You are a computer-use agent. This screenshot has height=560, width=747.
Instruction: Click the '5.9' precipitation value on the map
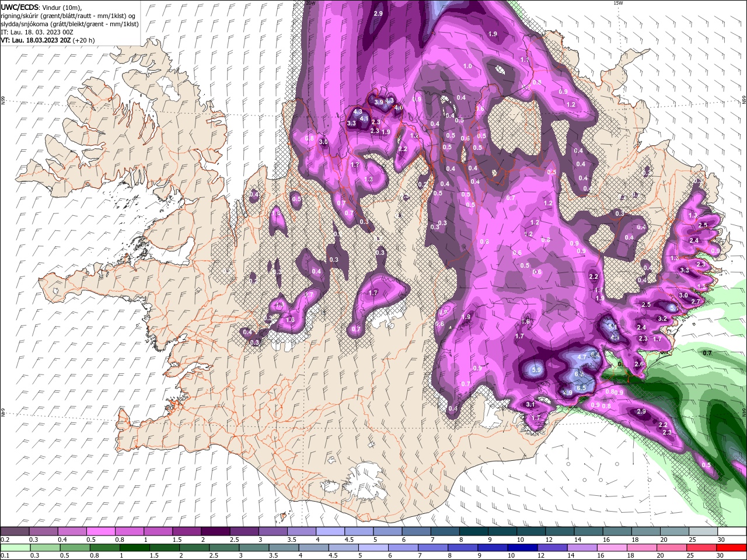pos(537,370)
